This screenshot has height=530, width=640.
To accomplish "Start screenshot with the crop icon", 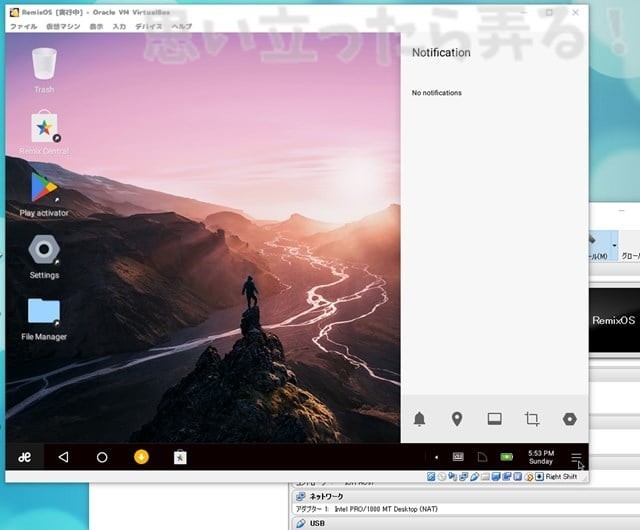I will point(532,419).
